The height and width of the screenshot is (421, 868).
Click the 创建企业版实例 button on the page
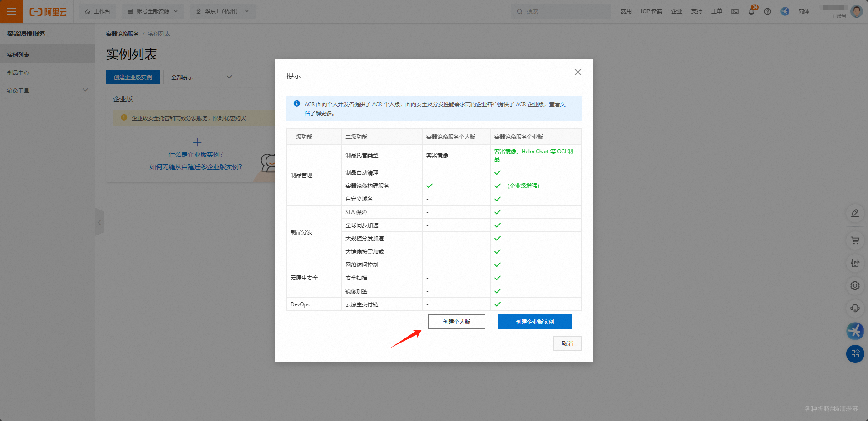click(x=133, y=77)
